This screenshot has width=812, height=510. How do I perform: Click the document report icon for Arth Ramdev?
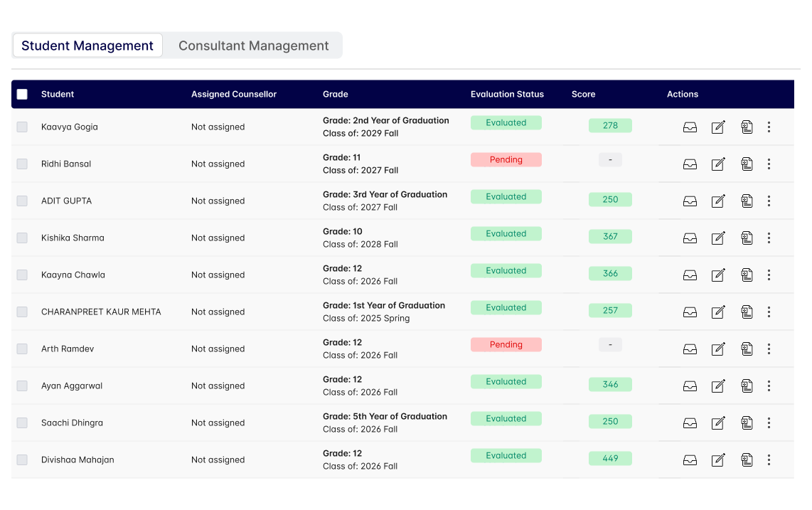click(x=747, y=349)
